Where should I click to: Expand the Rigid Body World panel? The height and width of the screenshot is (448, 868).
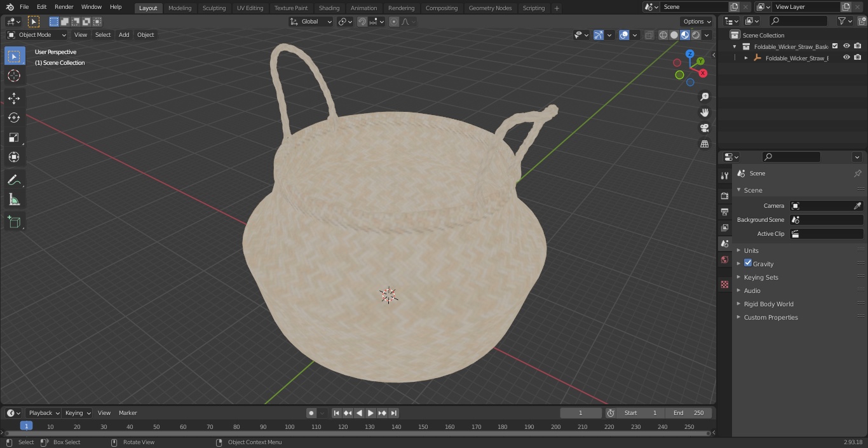(769, 304)
